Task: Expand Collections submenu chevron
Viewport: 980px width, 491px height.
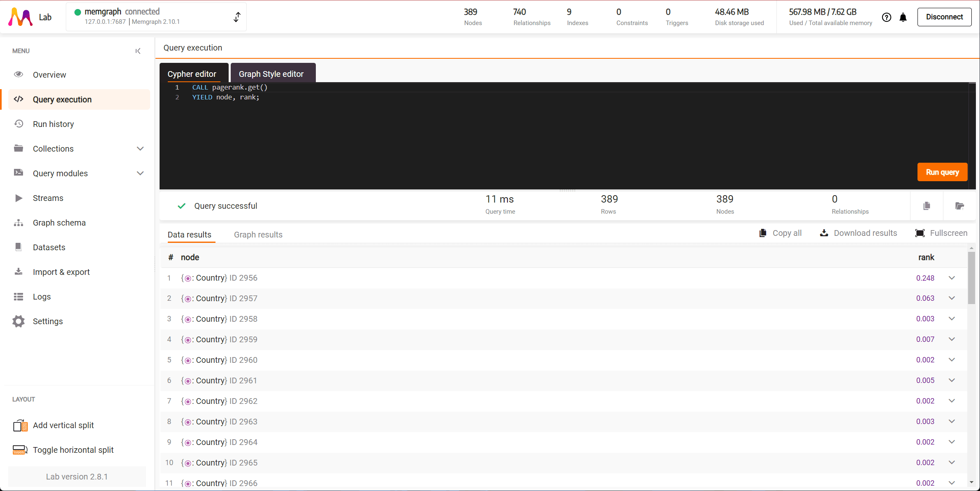Action: pos(140,149)
